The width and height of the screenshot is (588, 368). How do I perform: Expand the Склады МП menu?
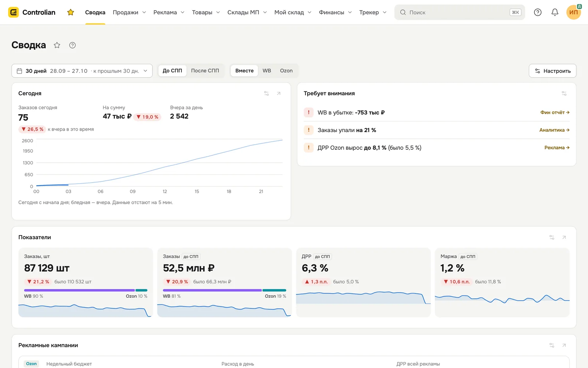pyautogui.click(x=247, y=13)
